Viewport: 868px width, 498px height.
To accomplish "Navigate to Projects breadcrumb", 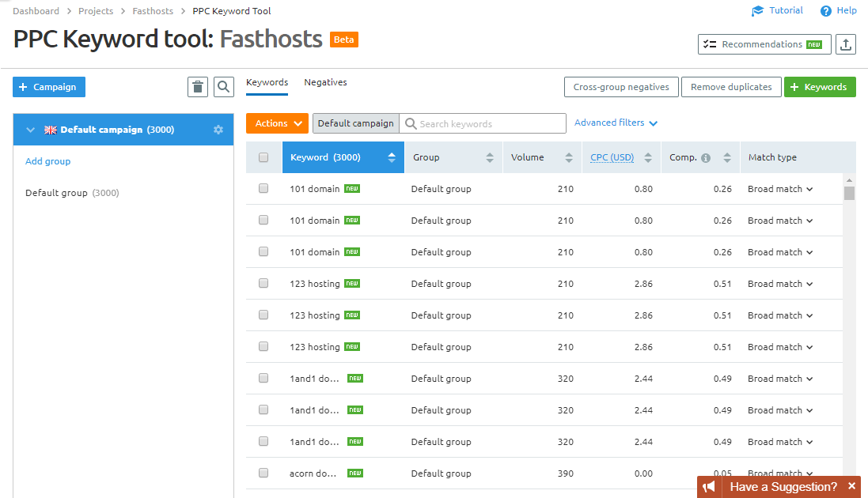I will point(96,11).
